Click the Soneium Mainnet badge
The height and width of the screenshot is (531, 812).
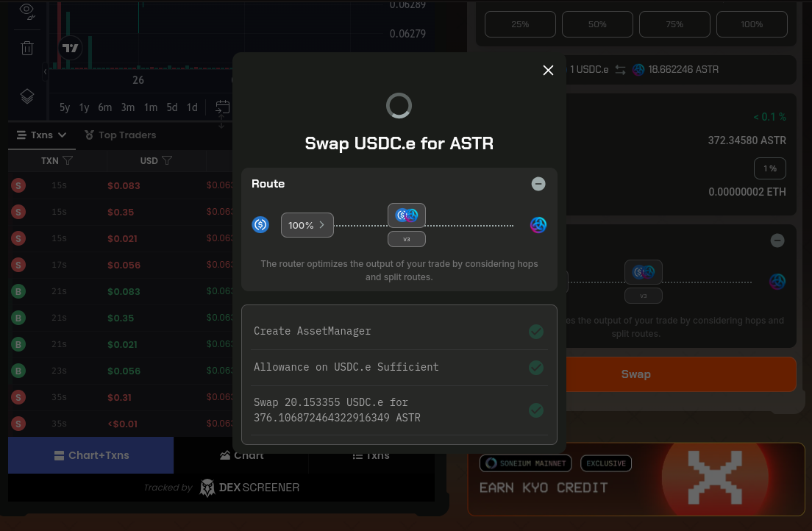point(526,463)
